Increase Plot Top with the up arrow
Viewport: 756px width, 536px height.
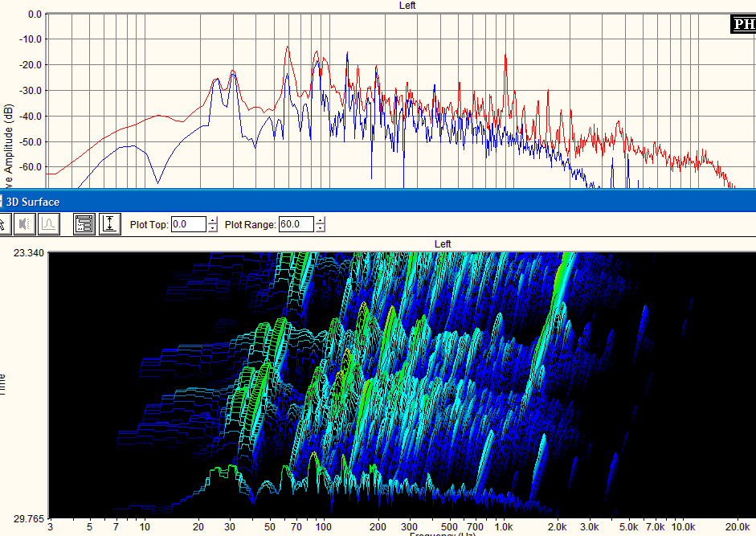(x=213, y=220)
